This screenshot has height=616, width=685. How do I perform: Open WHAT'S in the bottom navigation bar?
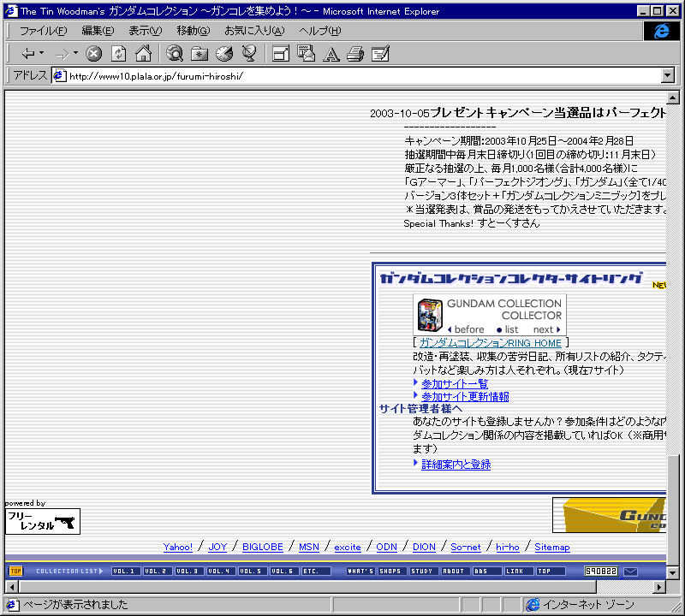[x=360, y=571]
